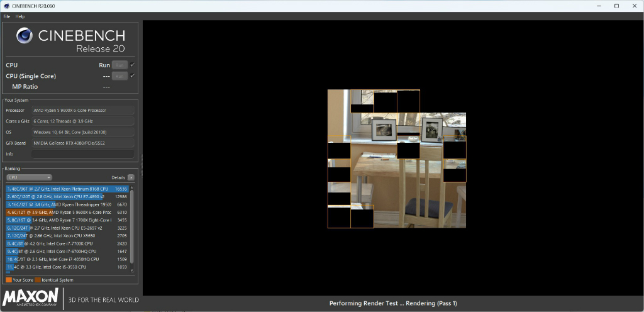
Task: Select ranking row Intel Xeon CPU X5650
Action: (67, 236)
